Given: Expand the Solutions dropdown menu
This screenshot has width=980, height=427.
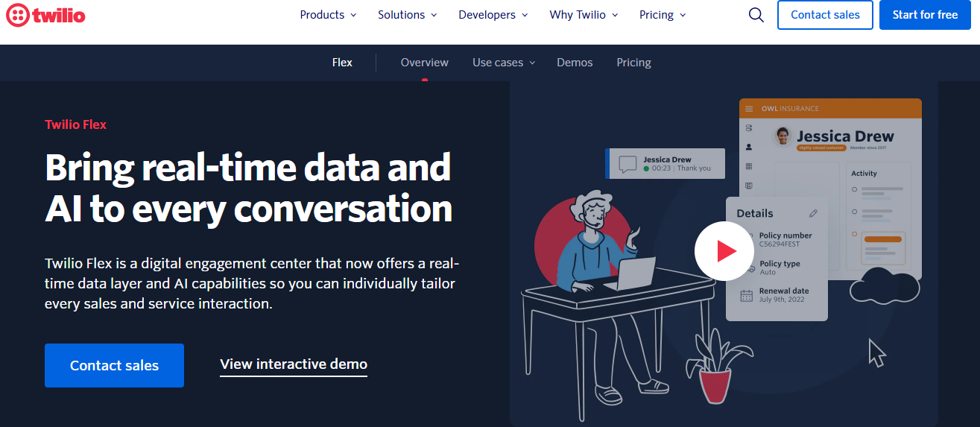Looking at the screenshot, I should [x=407, y=15].
